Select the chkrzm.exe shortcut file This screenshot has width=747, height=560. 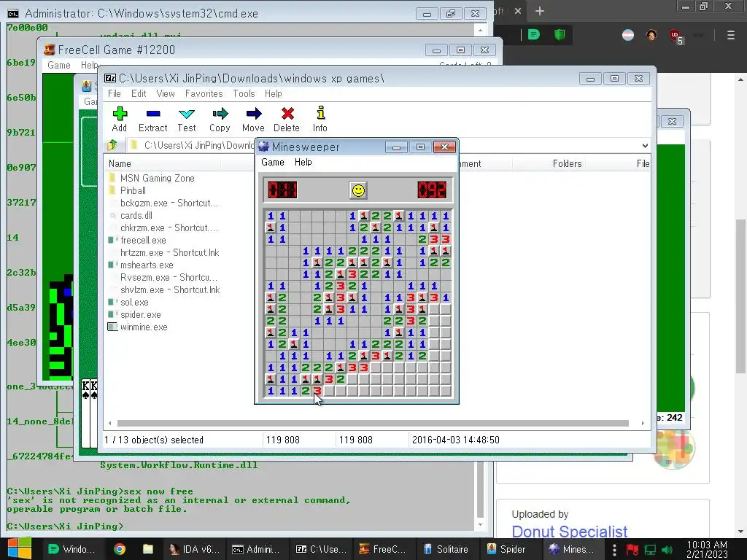click(x=169, y=227)
